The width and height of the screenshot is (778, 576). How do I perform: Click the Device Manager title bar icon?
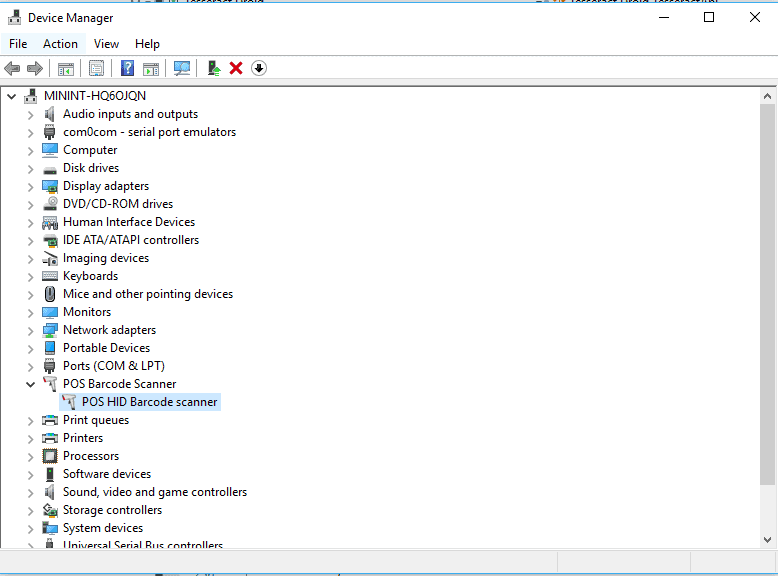pyautogui.click(x=15, y=17)
